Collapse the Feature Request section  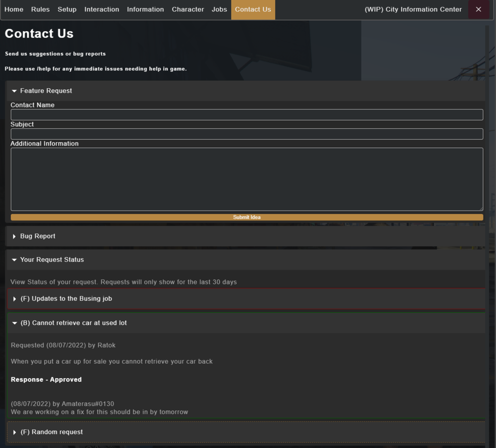tap(46, 91)
